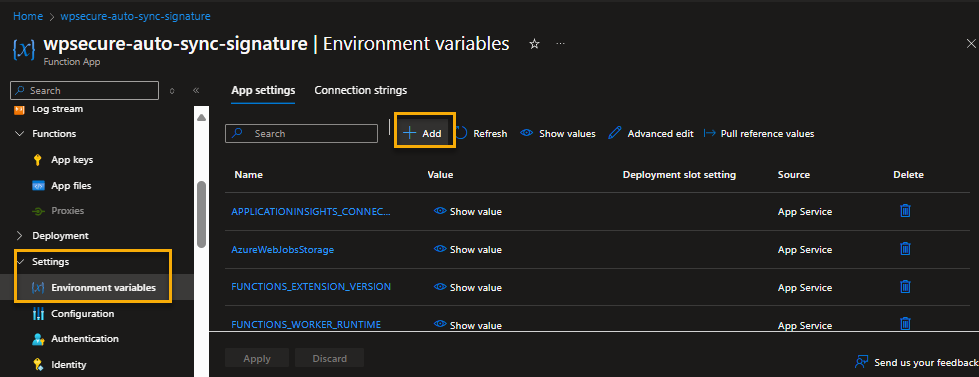Delete the APPLICATIONINSIGHTS_CONNEC... setting
Viewport: 979px width, 377px height.
tap(905, 211)
